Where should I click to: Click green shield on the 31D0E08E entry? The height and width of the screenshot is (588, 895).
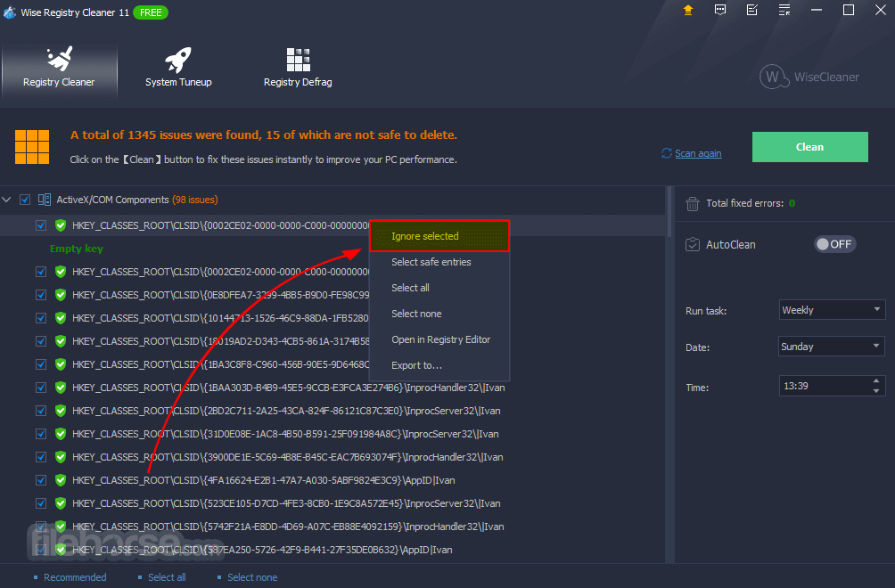point(61,434)
